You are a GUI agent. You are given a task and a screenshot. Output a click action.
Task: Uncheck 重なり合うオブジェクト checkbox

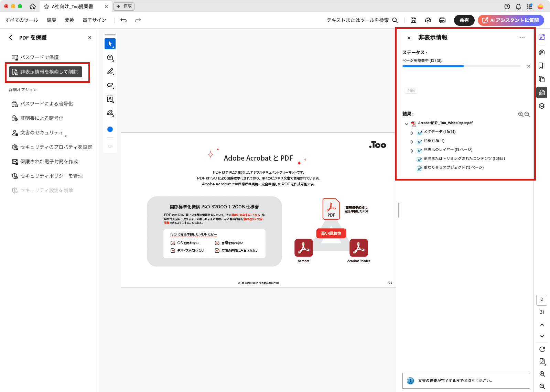tap(419, 168)
